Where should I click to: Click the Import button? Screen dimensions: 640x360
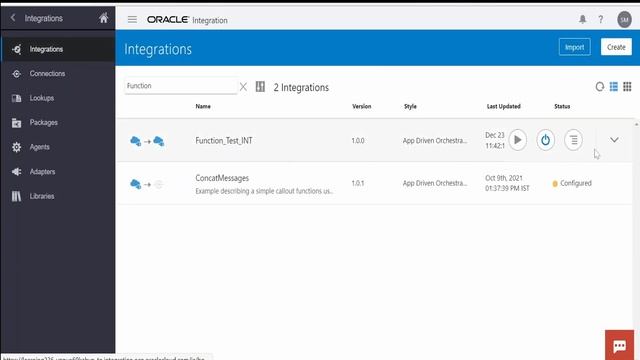coord(574,47)
